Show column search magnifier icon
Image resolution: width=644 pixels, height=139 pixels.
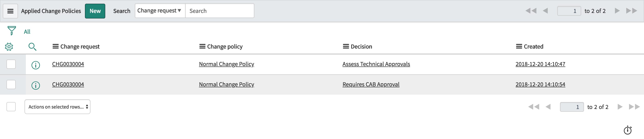coord(32,47)
